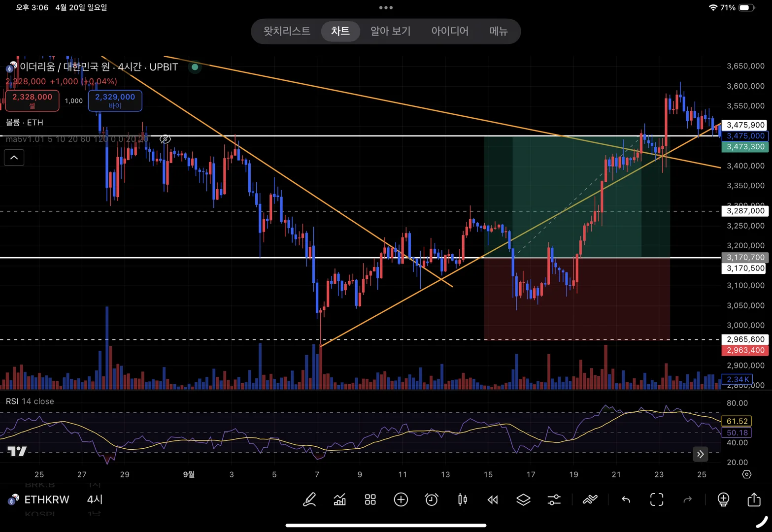Image resolution: width=772 pixels, height=532 pixels.
Task: Tap the TradingView logo on the chart
Action: pos(17,451)
